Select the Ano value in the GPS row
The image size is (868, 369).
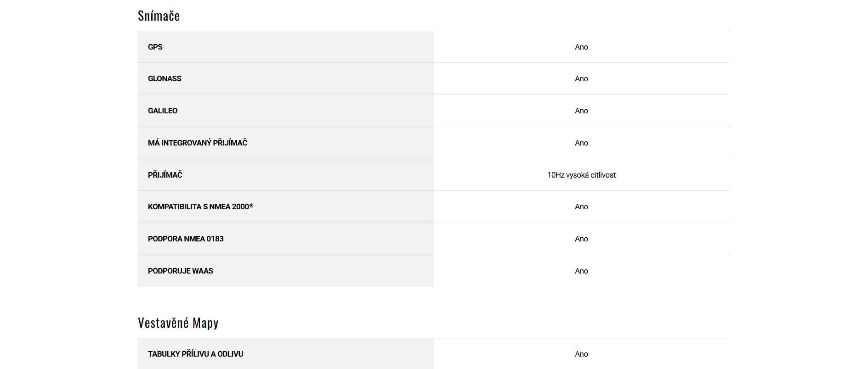pos(581,47)
